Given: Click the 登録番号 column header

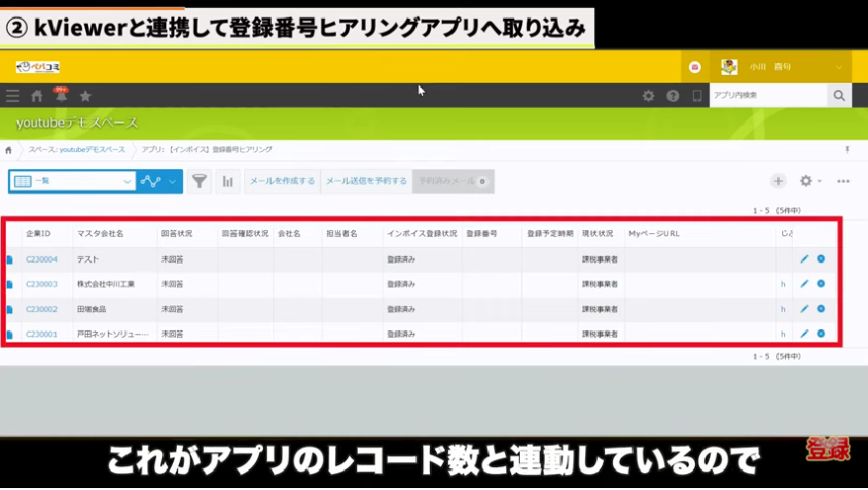Looking at the screenshot, I should pyautogui.click(x=481, y=234).
